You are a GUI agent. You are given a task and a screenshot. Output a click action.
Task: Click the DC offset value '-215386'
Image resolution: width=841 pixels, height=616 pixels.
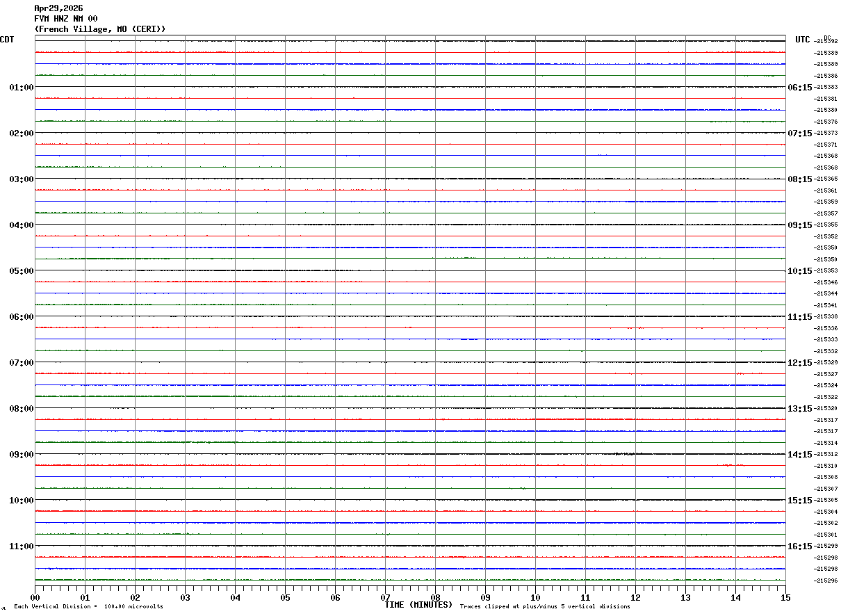point(826,76)
